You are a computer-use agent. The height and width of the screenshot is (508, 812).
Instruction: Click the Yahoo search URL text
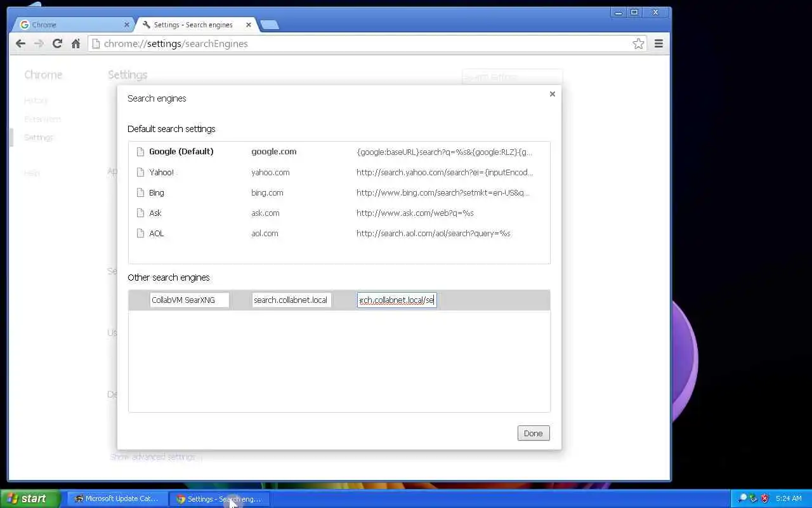445,172
